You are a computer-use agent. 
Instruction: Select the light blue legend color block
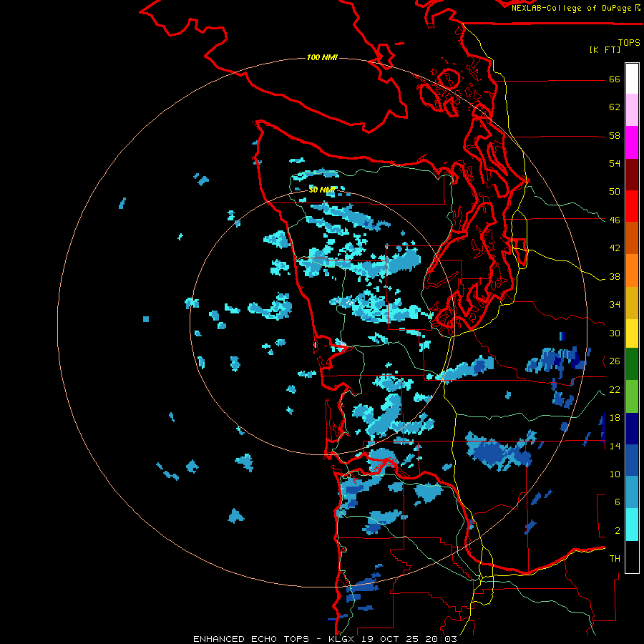tap(632, 492)
